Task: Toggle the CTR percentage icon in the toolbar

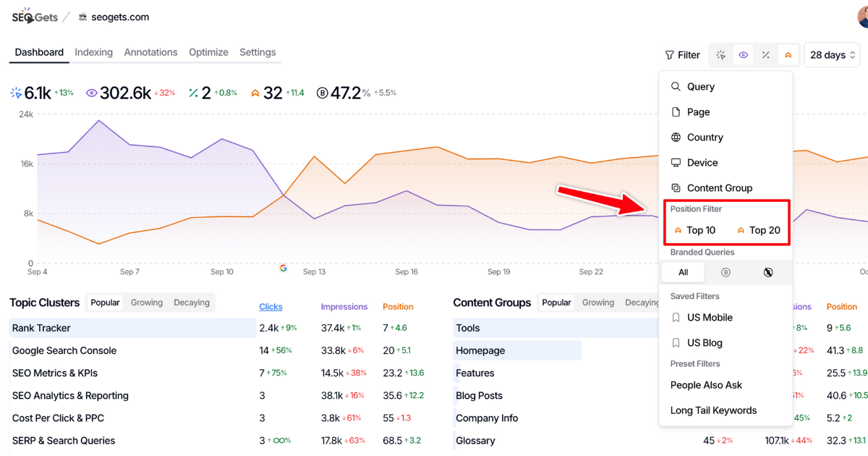Action: (765, 54)
